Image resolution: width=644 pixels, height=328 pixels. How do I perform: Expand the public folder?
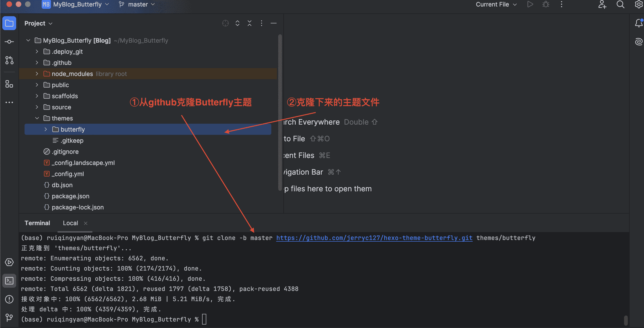[37, 85]
